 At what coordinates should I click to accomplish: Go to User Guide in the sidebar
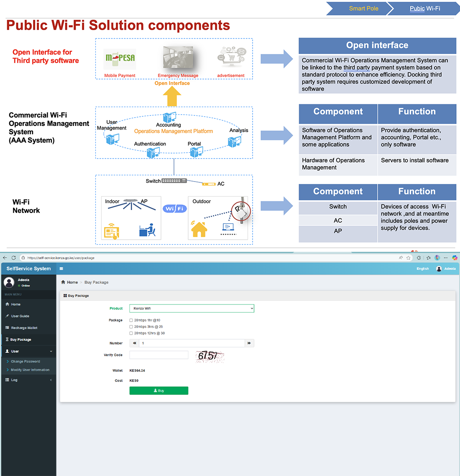20,316
